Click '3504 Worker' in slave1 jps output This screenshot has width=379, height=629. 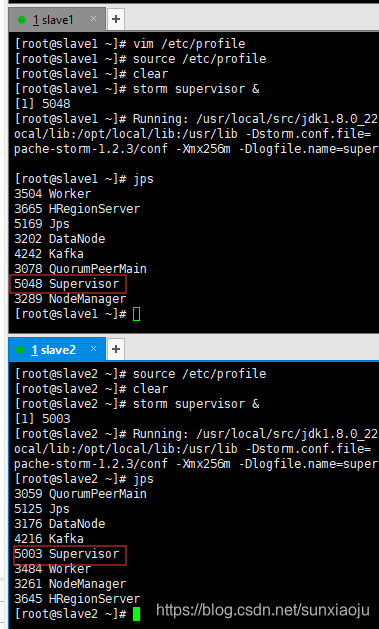53,194
